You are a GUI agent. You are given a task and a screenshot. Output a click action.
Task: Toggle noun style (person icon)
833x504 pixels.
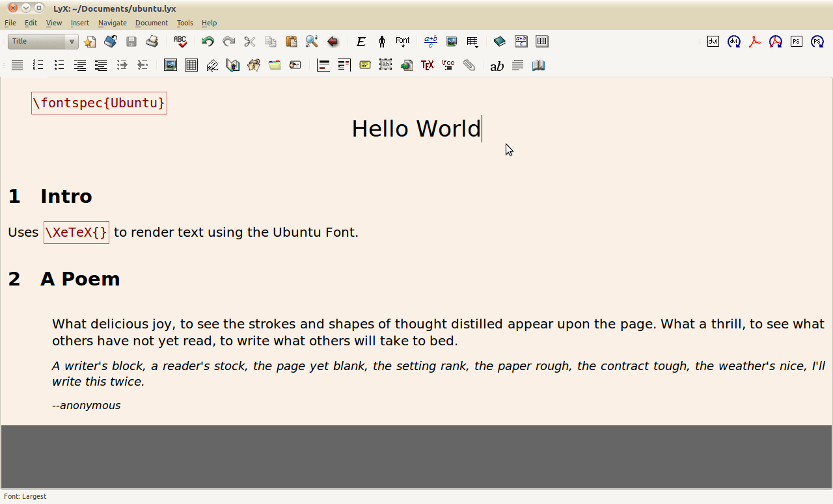click(x=382, y=42)
